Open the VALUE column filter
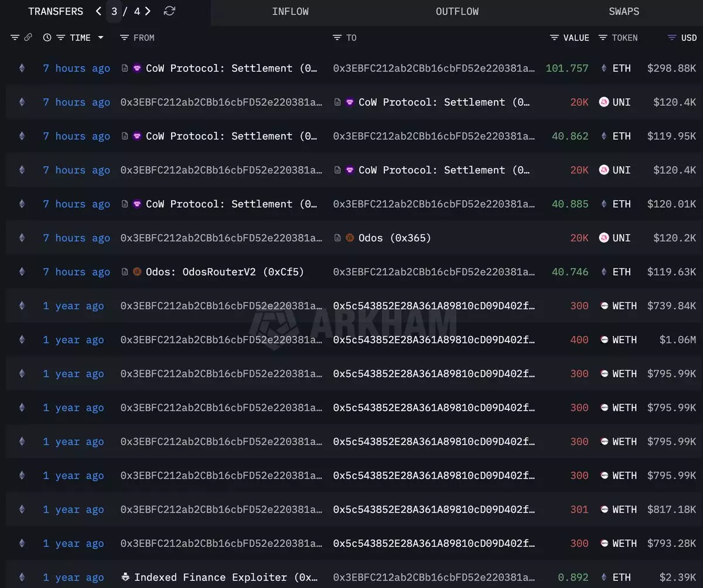The width and height of the screenshot is (703, 588). (554, 37)
